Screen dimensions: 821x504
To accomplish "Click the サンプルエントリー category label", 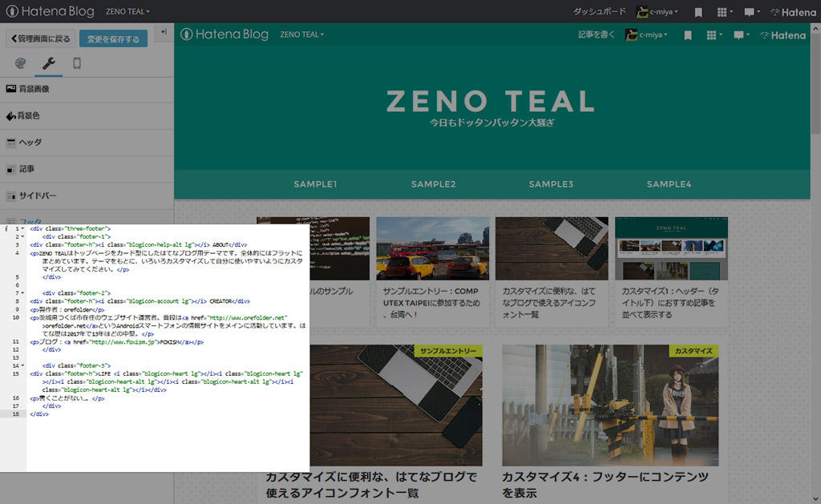I will click(448, 351).
